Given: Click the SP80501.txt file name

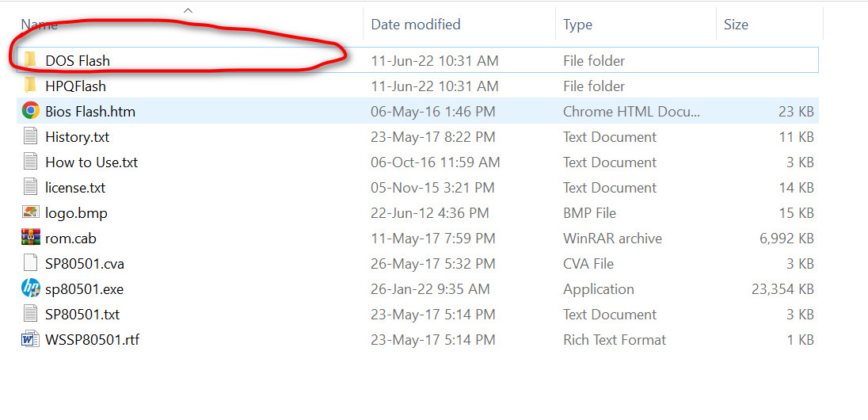Looking at the screenshot, I should (x=82, y=314).
